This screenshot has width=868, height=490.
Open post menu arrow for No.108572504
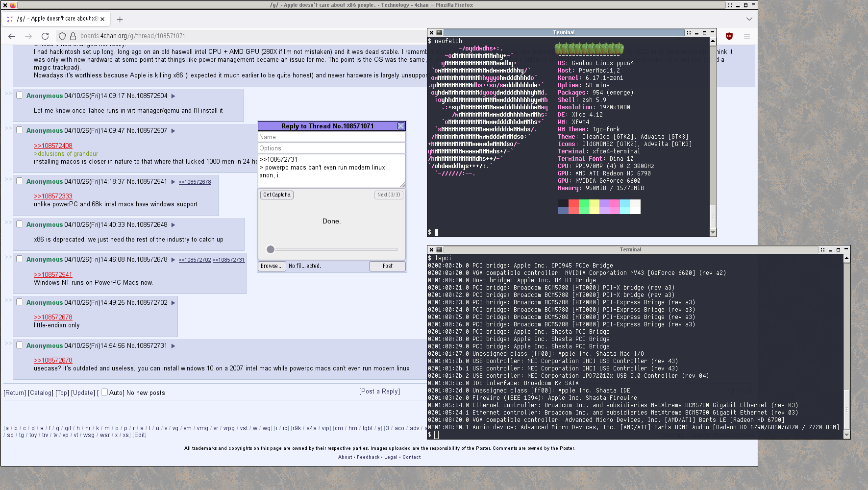click(173, 96)
